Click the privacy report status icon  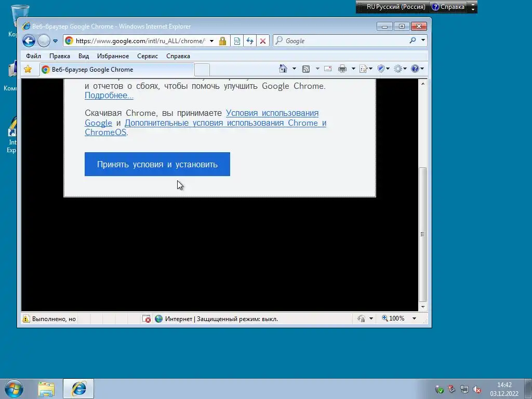pyautogui.click(x=362, y=318)
